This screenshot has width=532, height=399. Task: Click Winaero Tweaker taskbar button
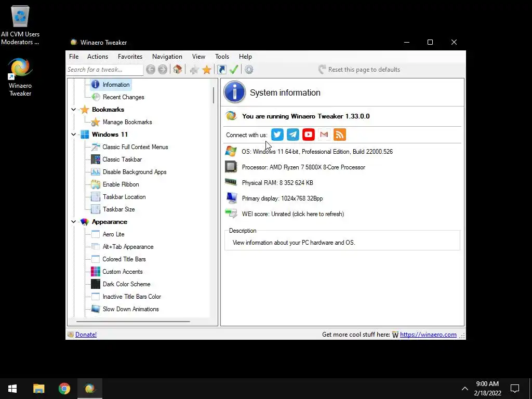90,389
